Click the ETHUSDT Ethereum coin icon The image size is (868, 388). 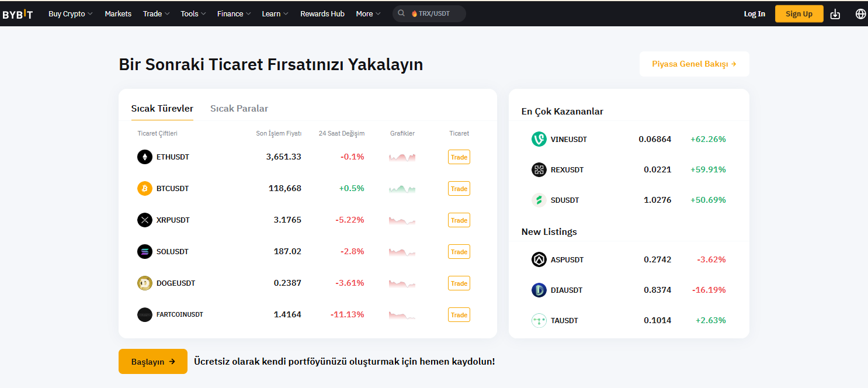(x=144, y=157)
